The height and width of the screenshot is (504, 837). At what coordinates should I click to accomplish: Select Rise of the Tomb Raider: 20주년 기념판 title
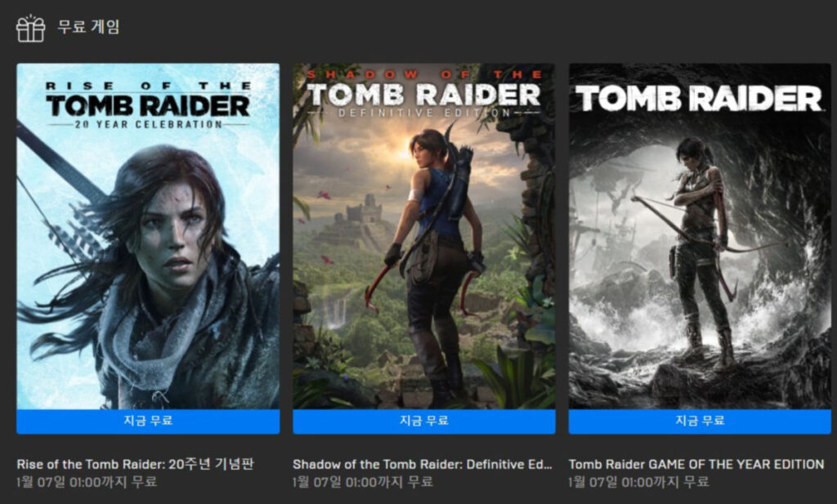(135, 464)
